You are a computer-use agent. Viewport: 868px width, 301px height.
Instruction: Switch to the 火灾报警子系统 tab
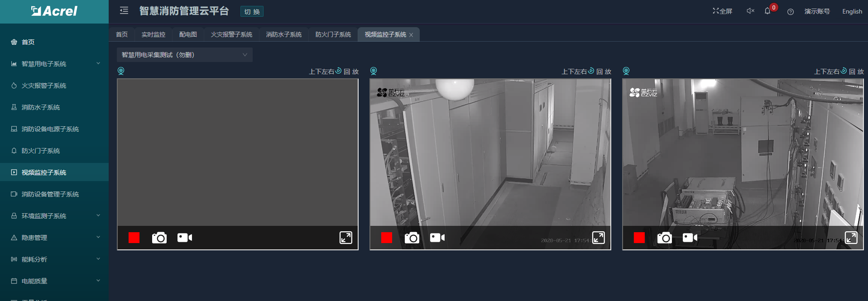click(231, 34)
